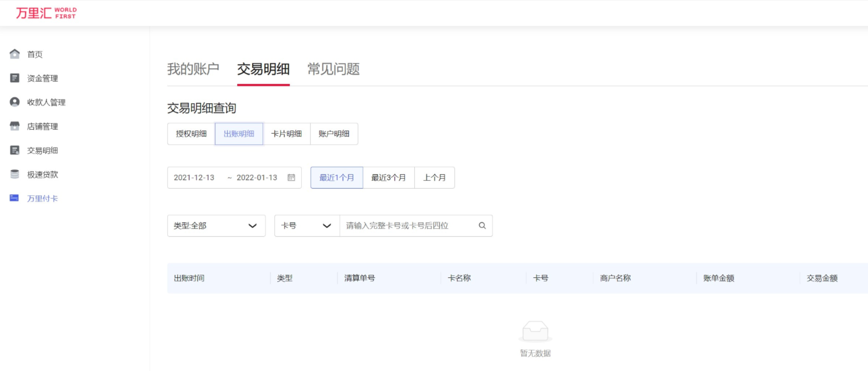The width and height of the screenshot is (868, 371).
Task: Select the 授权明细 option
Action: click(191, 134)
